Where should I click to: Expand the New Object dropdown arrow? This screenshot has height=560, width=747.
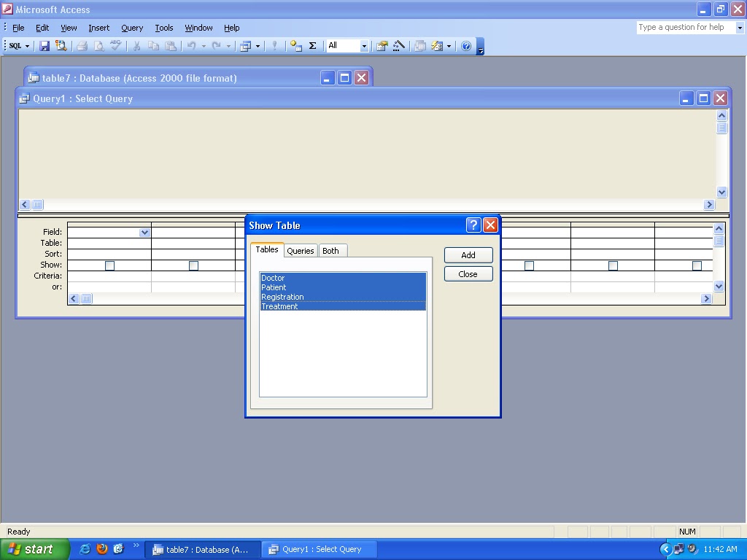click(449, 46)
